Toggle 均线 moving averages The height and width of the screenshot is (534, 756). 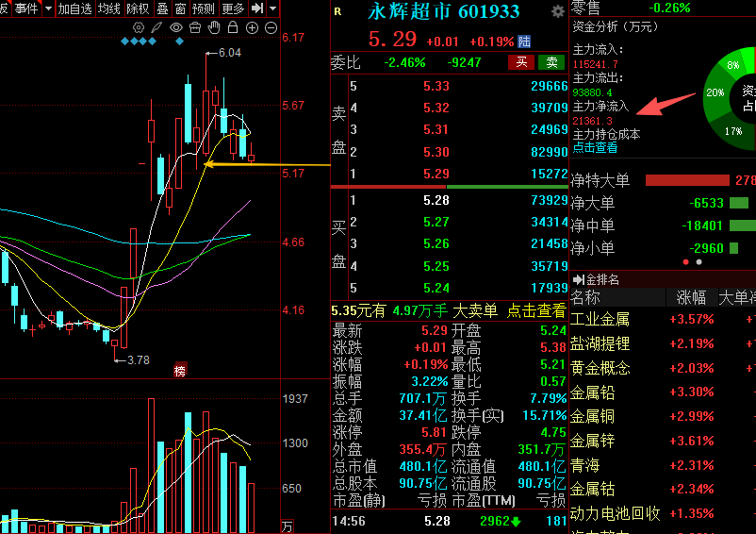click(109, 8)
